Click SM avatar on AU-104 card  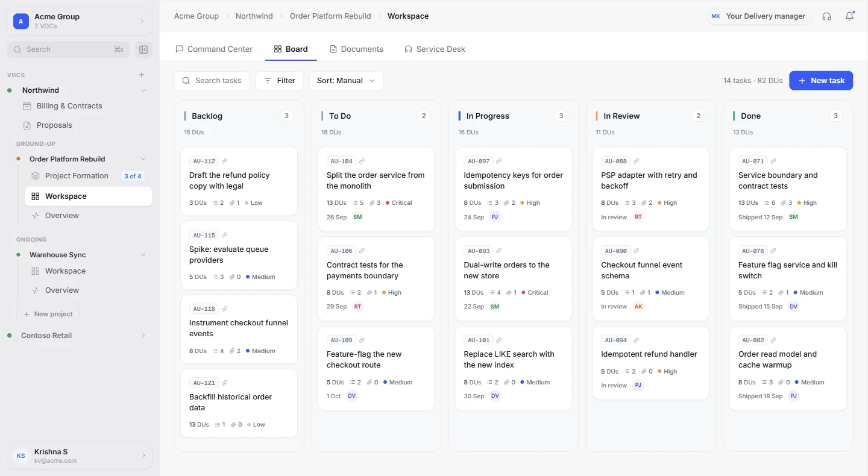pyautogui.click(x=357, y=217)
